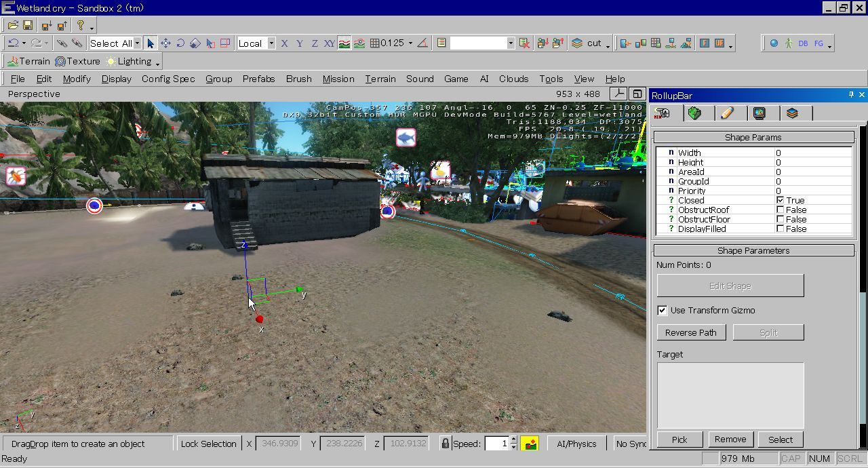Click the orange UF unfreeze icon
Viewport: 868px width, 468px height.
coord(719,43)
